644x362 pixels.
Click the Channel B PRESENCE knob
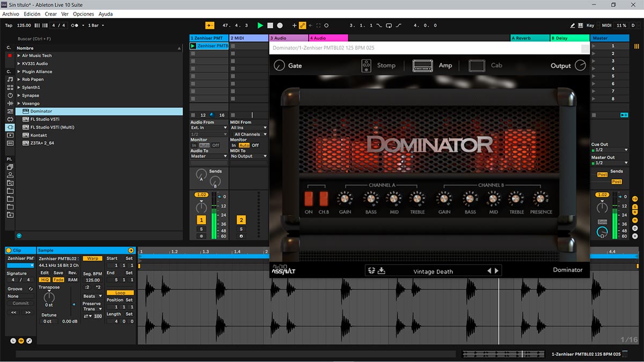540,198
